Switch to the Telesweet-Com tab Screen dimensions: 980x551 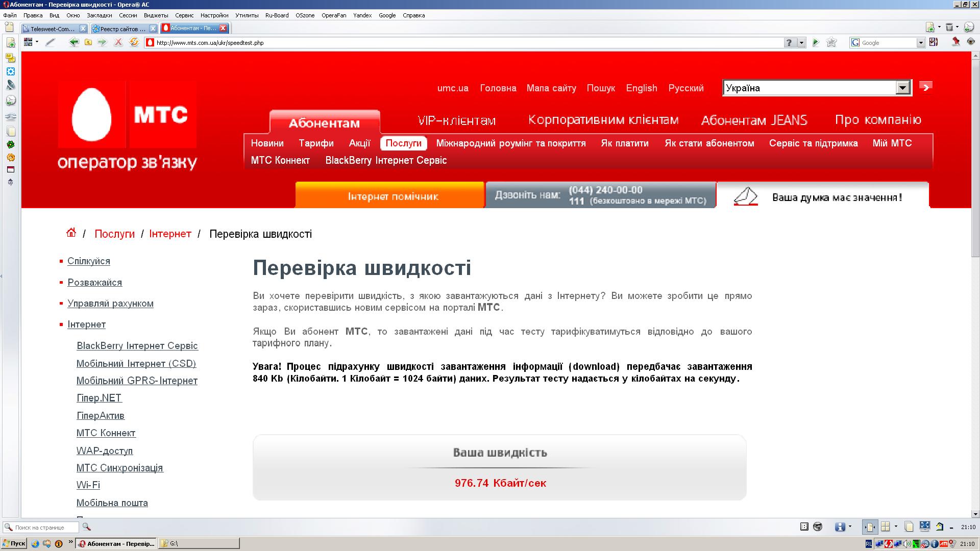tap(51, 29)
